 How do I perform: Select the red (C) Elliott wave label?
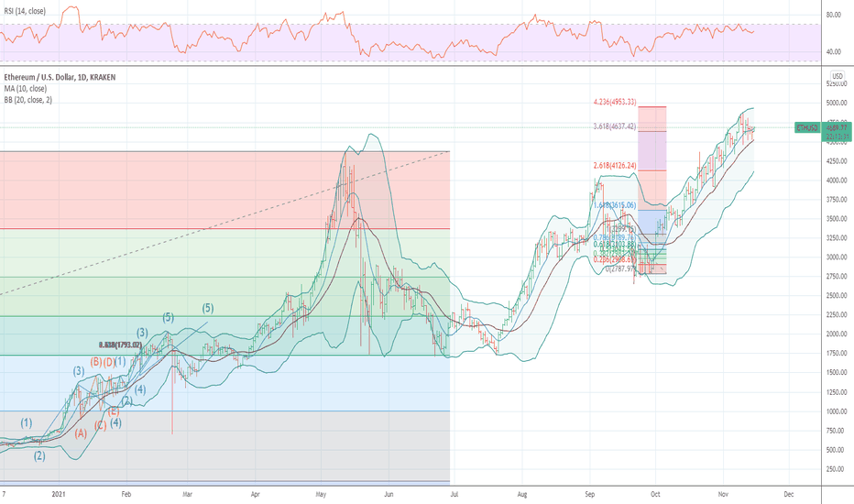pos(100,426)
